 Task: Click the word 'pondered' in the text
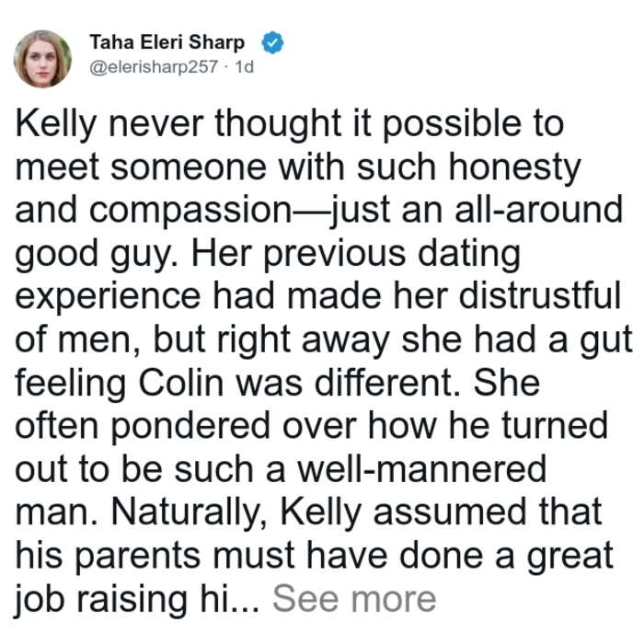tap(190, 428)
